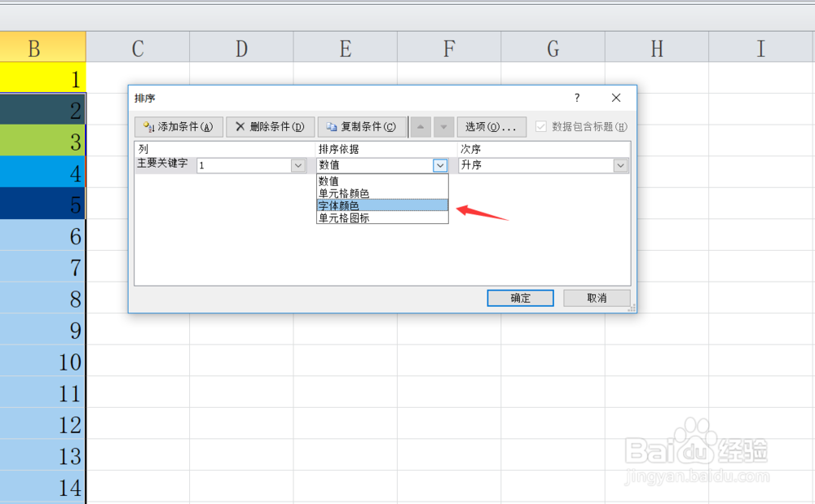Collapse the 排序依据 dropdown arrow
This screenshot has height=504, width=815.
point(440,165)
